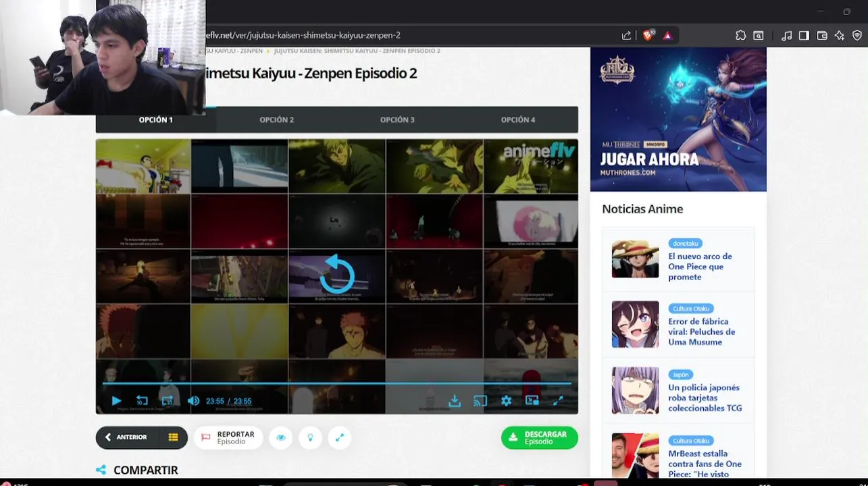
Task: Toggle the eye icon to mark episode seen
Action: (x=280, y=437)
